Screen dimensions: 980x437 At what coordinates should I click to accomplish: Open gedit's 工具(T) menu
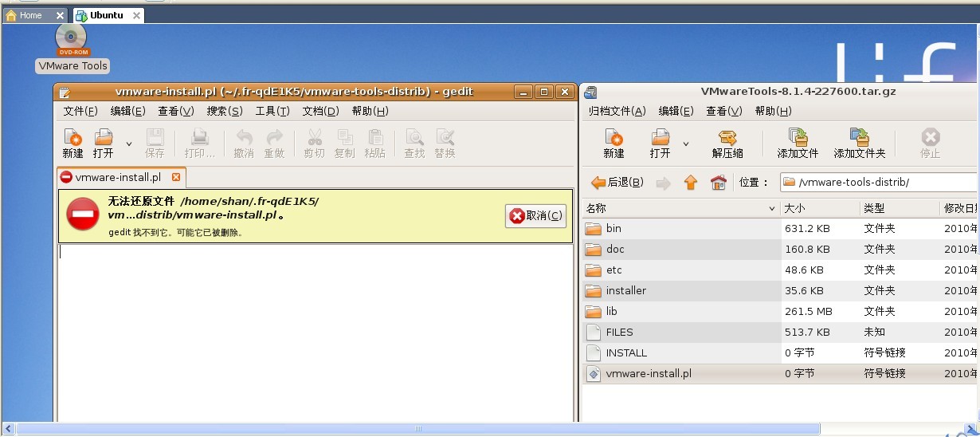pyautogui.click(x=272, y=111)
